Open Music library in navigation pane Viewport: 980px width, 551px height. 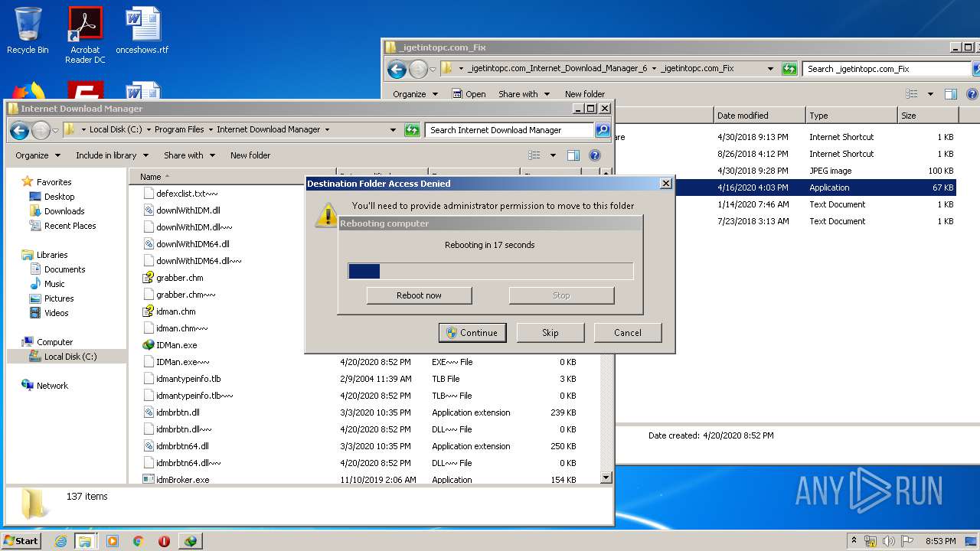tap(54, 284)
